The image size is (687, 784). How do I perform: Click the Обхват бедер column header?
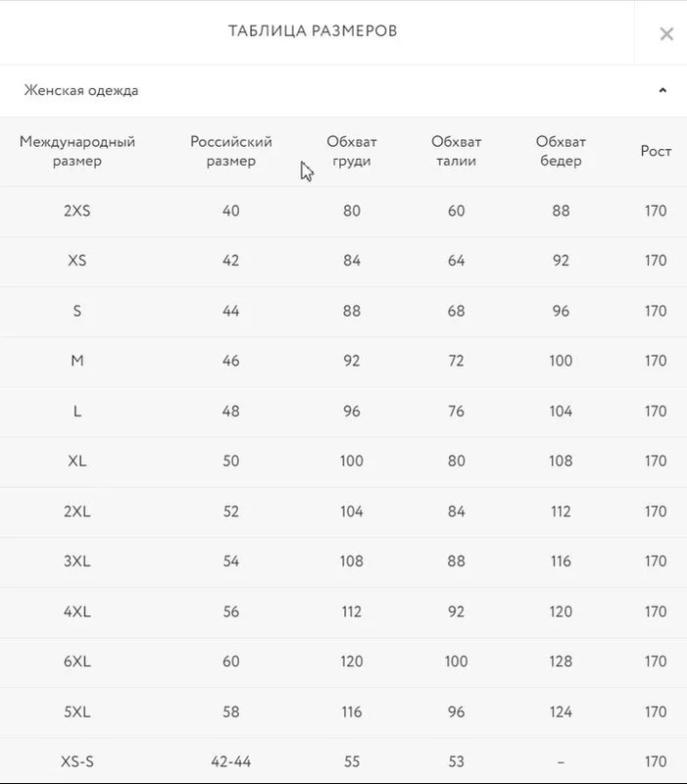(561, 151)
